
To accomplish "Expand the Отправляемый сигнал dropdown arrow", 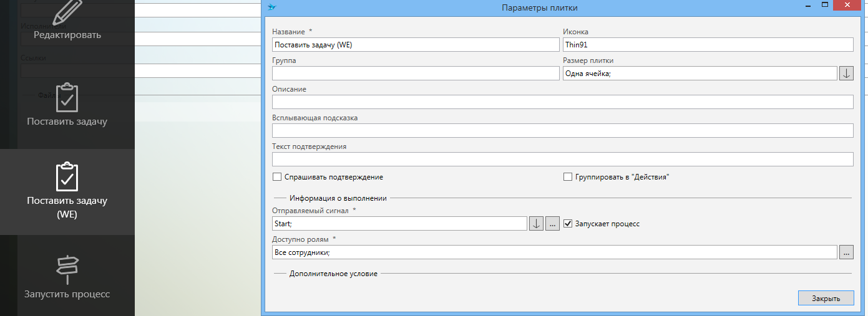I will pyautogui.click(x=536, y=224).
